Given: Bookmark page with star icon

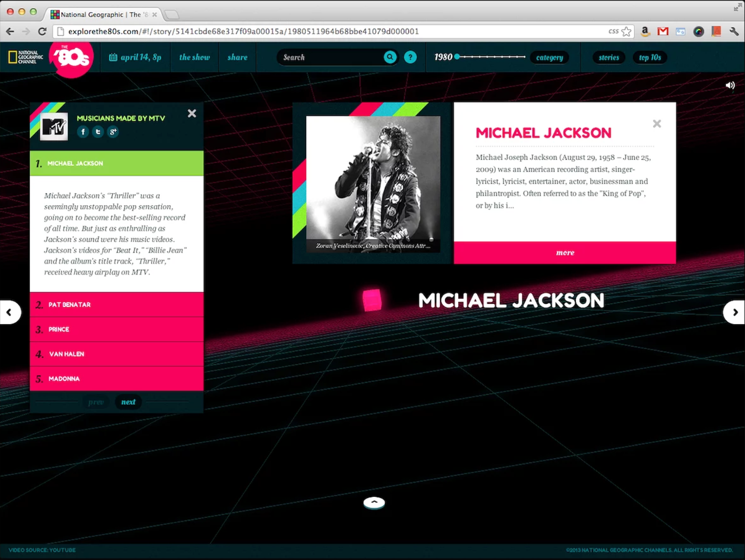Looking at the screenshot, I should (626, 31).
